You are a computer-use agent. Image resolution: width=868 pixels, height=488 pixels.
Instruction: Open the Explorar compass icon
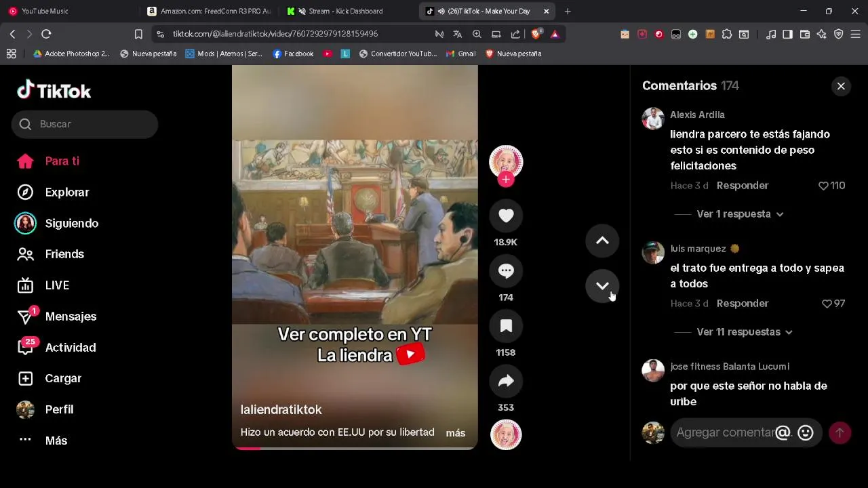tap(25, 192)
